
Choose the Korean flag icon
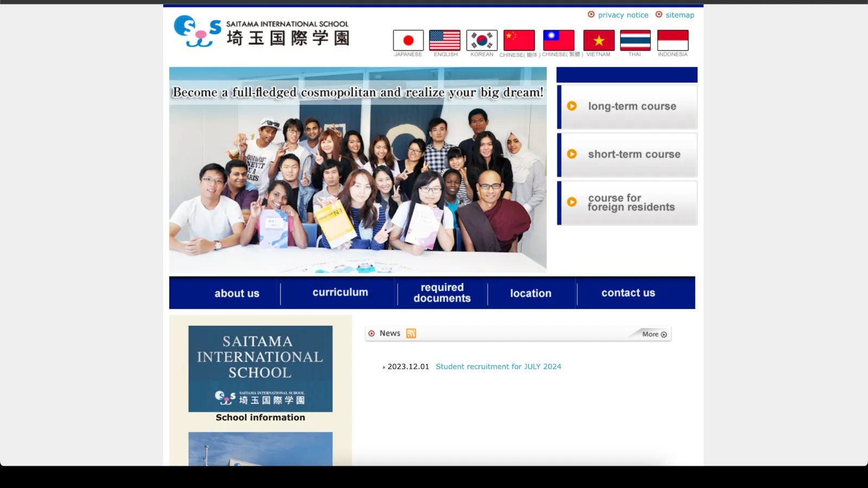(481, 40)
